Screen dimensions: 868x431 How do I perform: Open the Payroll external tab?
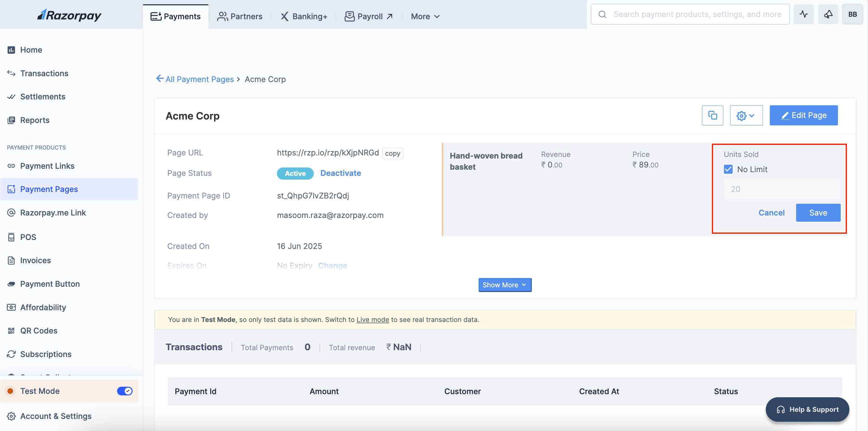click(369, 16)
